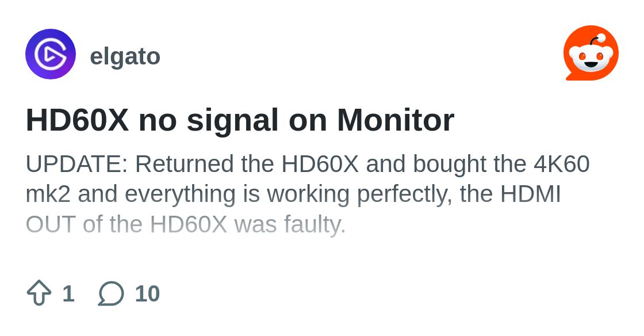This screenshot has width=644, height=336.
Task: Click the word Monitor in the title
Action: 396,120
